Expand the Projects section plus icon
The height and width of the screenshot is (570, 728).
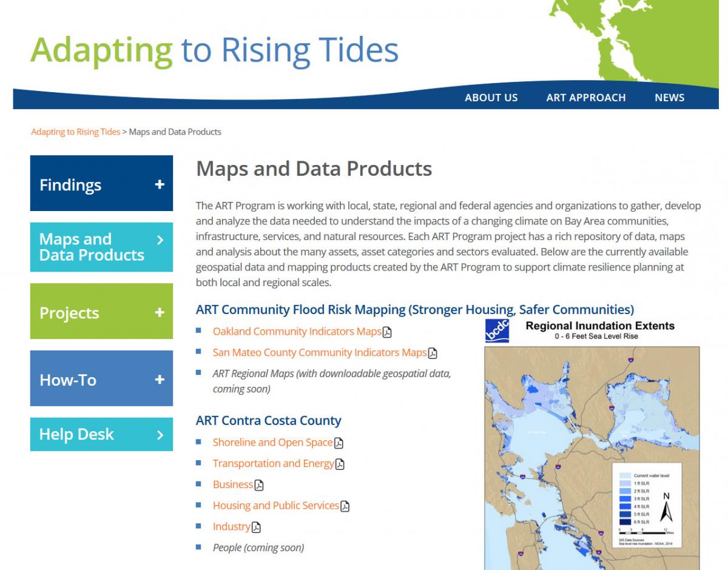[160, 312]
